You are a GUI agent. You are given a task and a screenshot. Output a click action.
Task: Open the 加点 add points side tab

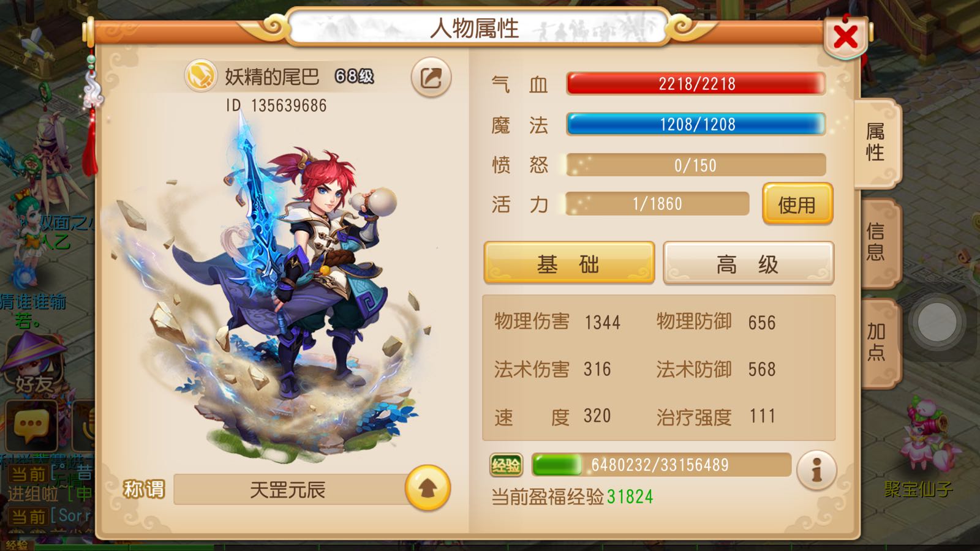pos(878,342)
